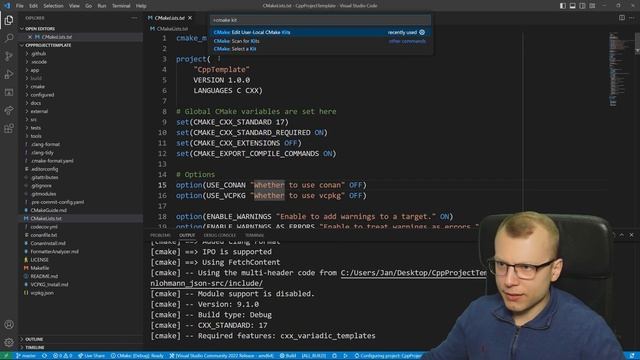640x360 pixels.
Task: Open conanfile.txt in the explorer
Action: 81,235
